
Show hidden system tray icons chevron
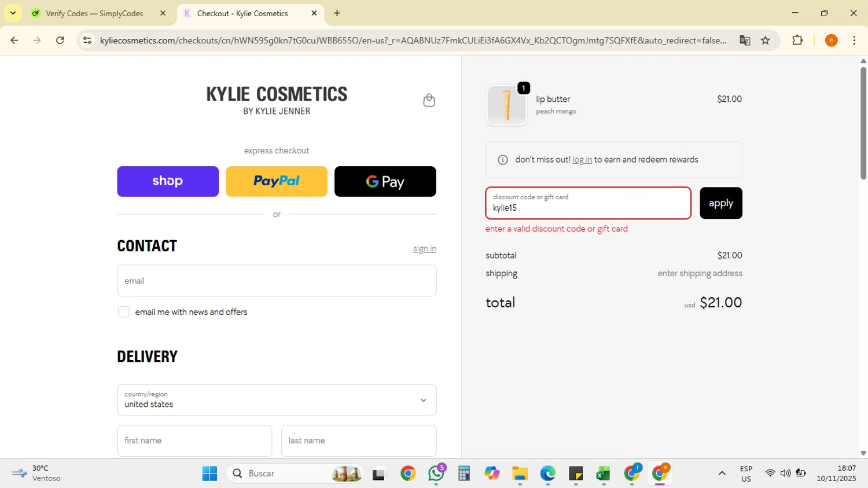[722, 474]
